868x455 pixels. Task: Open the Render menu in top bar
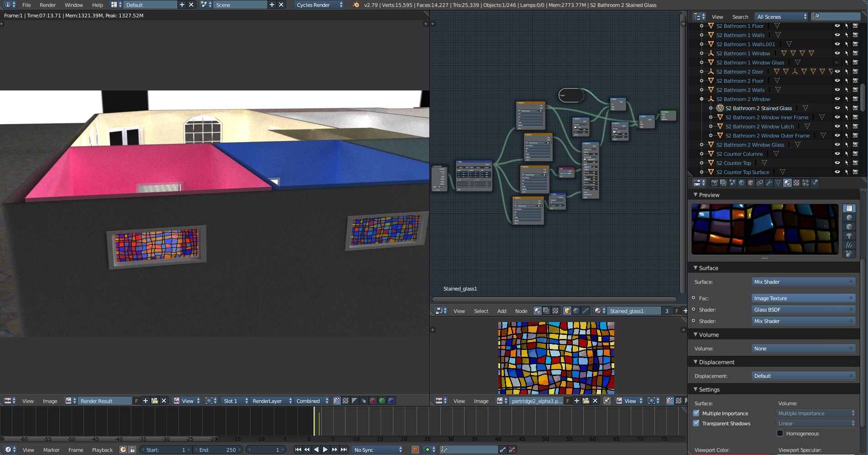click(47, 5)
